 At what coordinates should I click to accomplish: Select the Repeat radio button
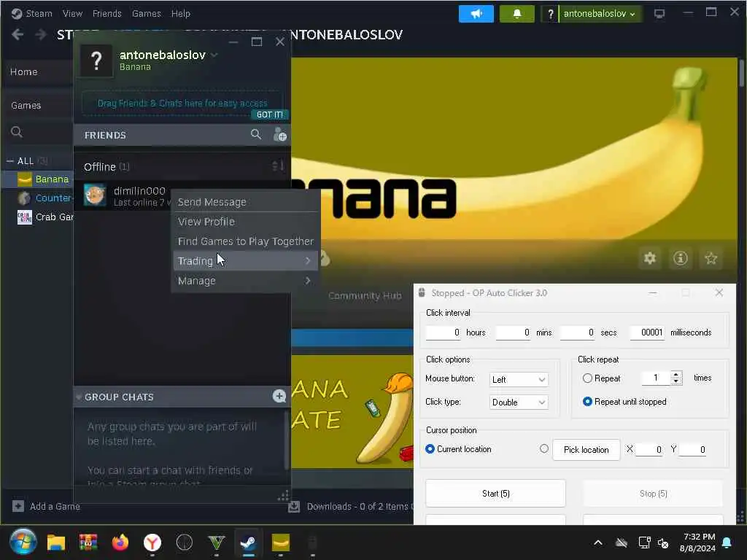587,378
